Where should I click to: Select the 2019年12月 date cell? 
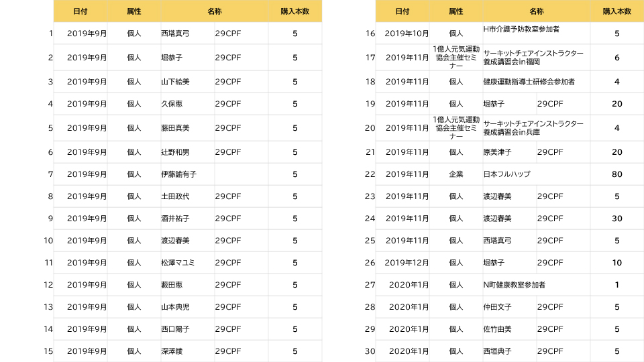[x=402, y=263]
